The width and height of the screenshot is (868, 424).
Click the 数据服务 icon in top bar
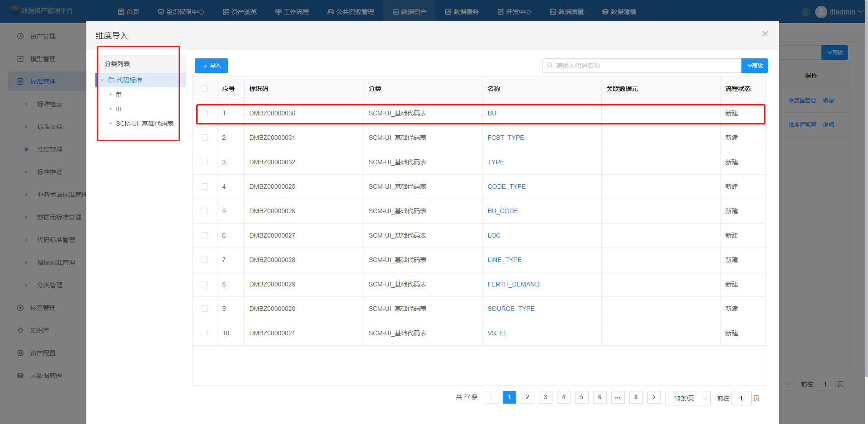click(x=448, y=12)
